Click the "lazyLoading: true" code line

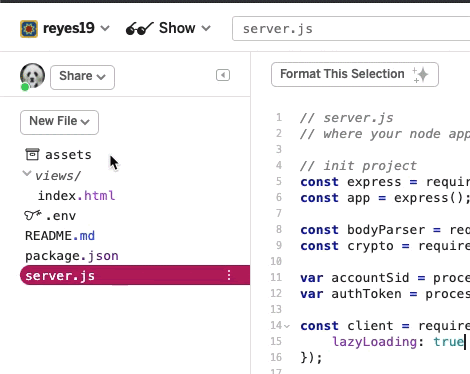[x=398, y=342]
